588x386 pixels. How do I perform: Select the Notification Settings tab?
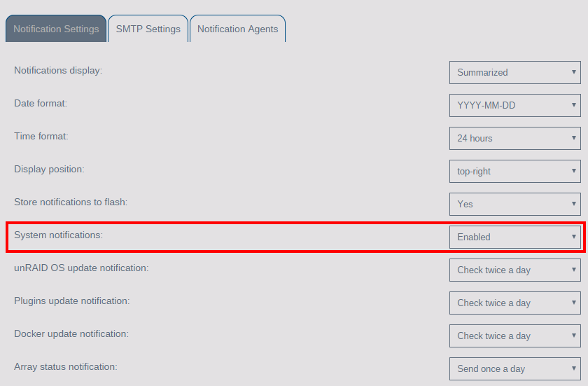coord(56,29)
